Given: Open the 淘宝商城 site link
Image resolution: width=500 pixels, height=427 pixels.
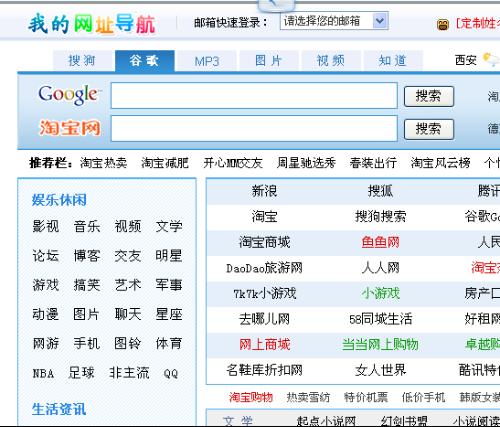Looking at the screenshot, I should [x=264, y=242].
